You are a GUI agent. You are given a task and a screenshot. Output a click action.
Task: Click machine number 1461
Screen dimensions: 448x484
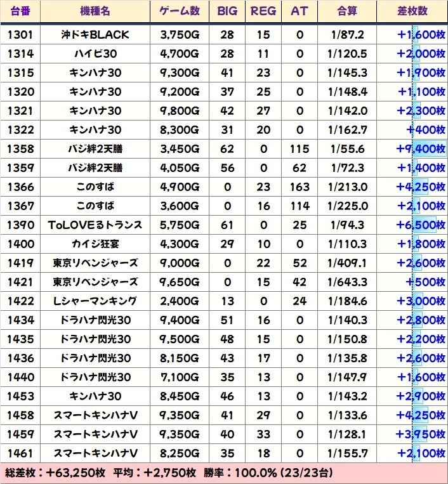[20, 454]
